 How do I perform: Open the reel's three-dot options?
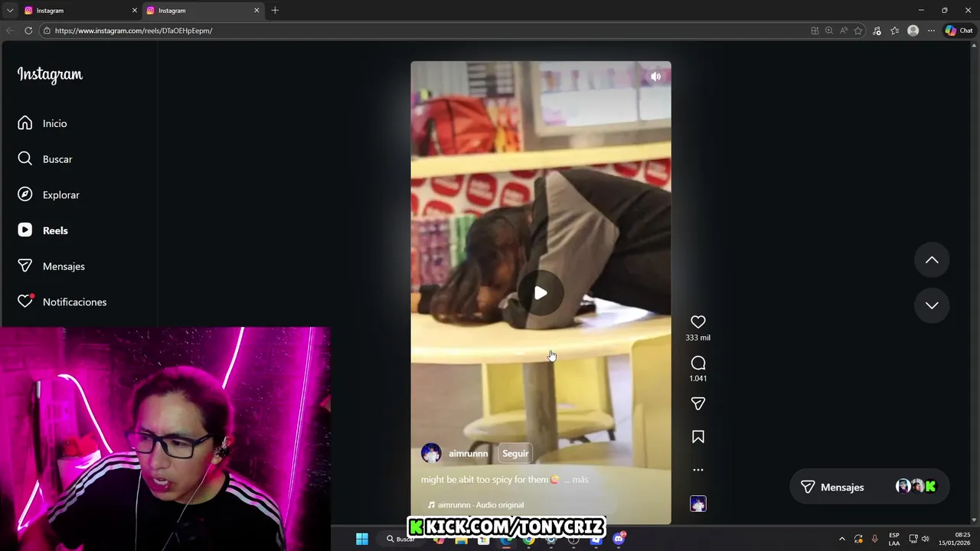(698, 470)
